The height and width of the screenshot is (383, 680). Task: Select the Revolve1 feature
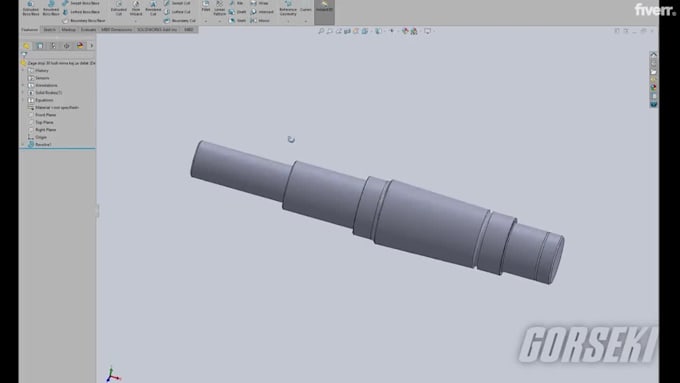click(x=43, y=144)
